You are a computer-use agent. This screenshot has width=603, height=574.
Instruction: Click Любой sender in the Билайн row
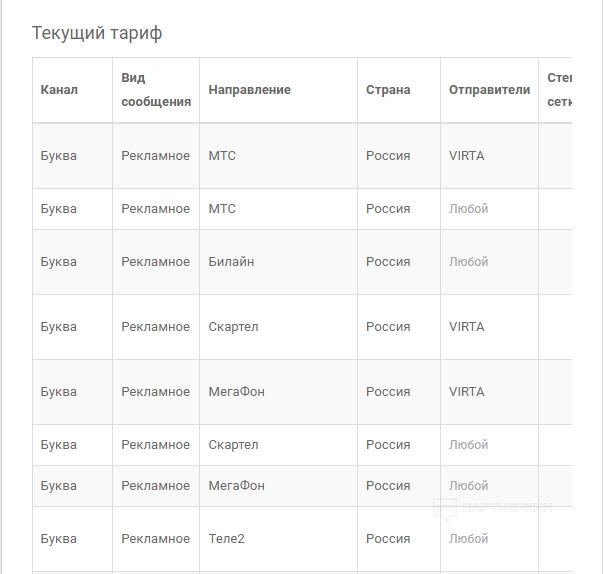point(468,262)
